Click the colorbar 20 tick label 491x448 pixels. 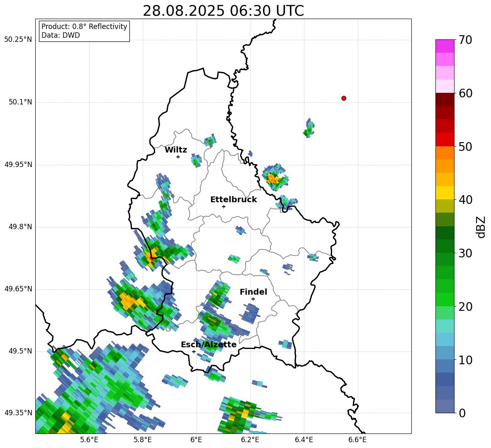point(465,307)
